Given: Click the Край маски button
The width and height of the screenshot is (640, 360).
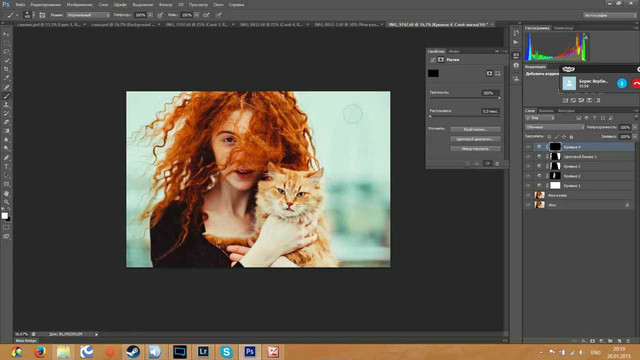Looking at the screenshot, I should click(475, 129).
